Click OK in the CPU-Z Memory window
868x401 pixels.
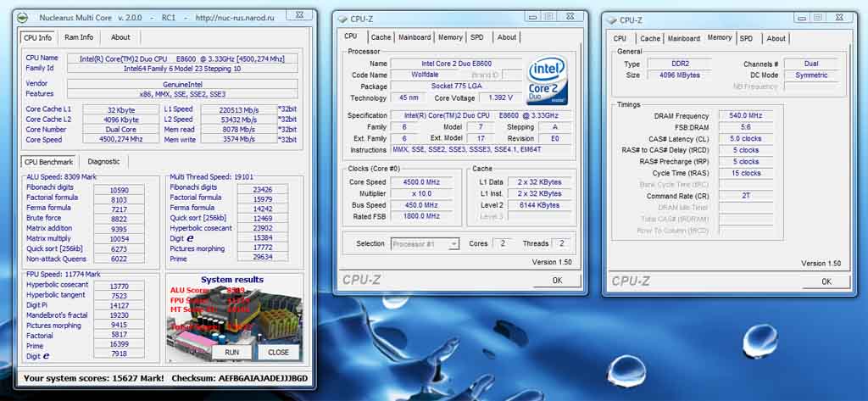(826, 281)
